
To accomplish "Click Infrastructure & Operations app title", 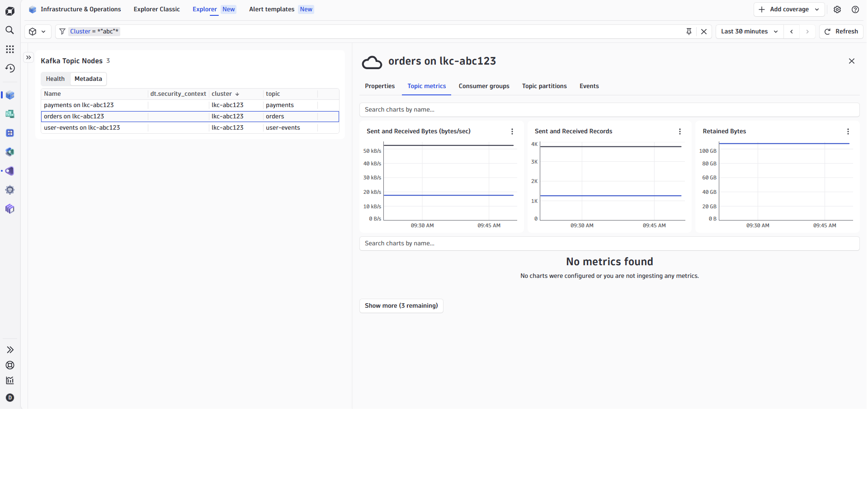I will pyautogui.click(x=81, y=9).
